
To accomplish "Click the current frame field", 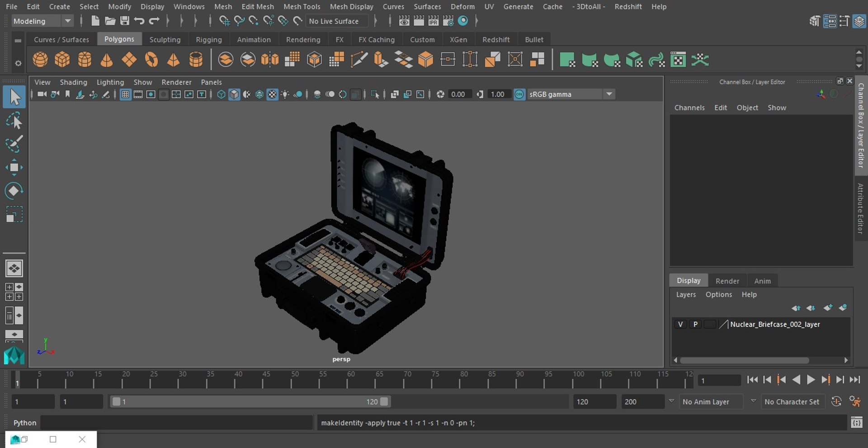I will point(719,380).
